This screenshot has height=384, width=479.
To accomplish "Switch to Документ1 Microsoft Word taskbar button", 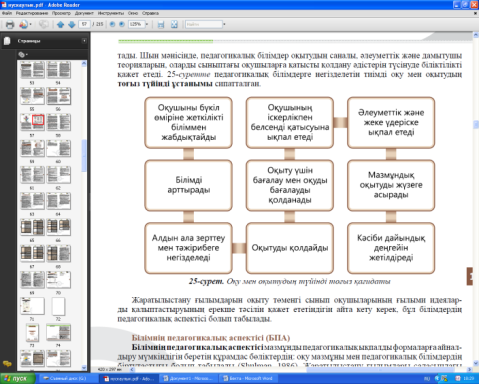I will 190,379.
